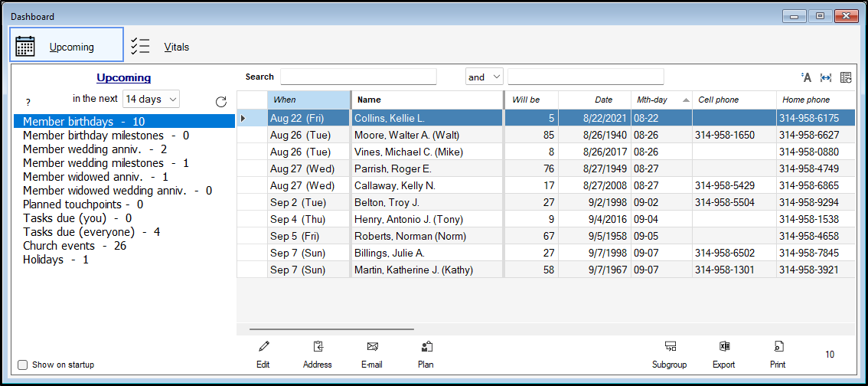Click the column chooser icon at top right
Image resolution: width=868 pixels, height=386 pixels.
[x=846, y=77]
